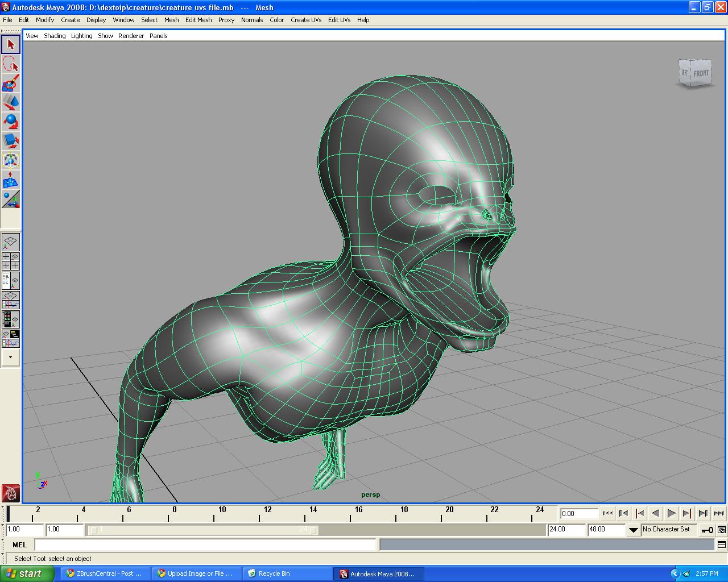Open the Windows start menu
This screenshot has width=728, height=582.
[x=27, y=573]
